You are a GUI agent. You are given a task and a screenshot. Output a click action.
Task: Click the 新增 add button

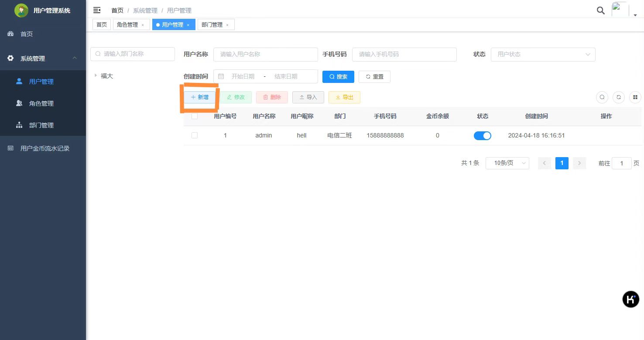point(199,97)
